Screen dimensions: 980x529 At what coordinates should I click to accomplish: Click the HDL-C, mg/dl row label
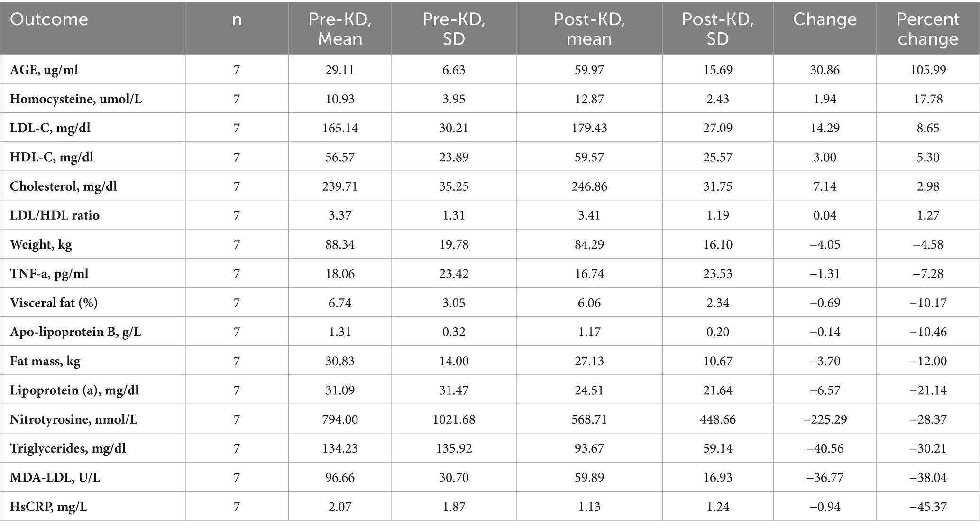pos(52,157)
